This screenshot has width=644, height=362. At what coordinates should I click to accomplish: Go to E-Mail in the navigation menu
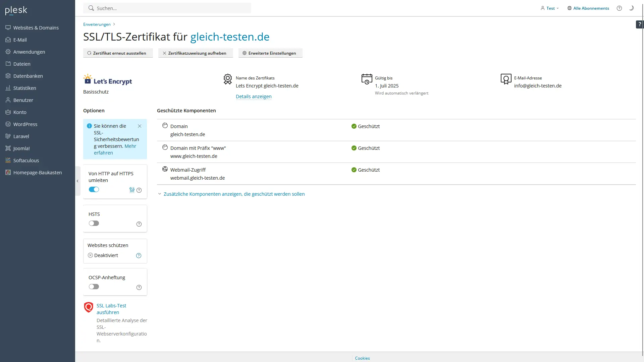(x=20, y=40)
